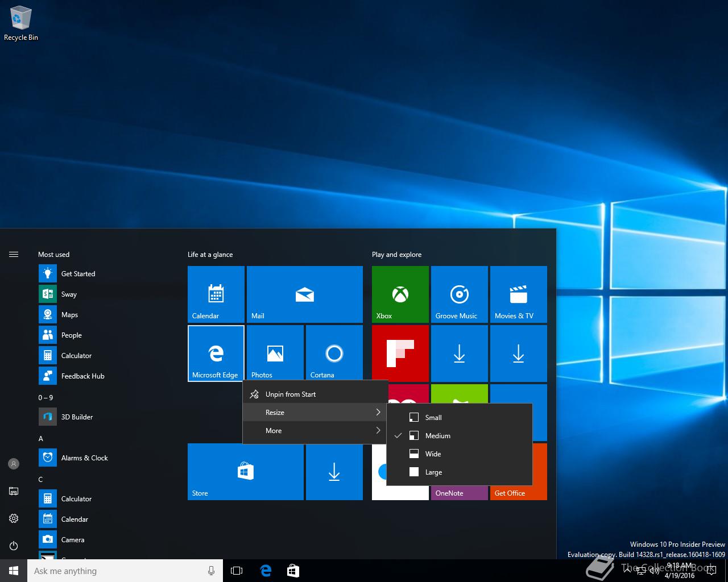
Task: Open the Mail live tile
Action: [305, 294]
